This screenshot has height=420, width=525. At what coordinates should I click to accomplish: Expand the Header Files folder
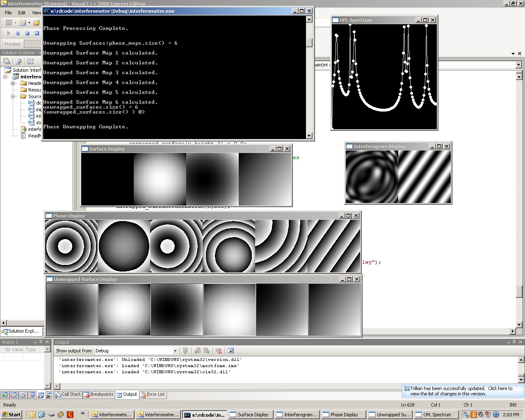pyautogui.click(x=12, y=83)
